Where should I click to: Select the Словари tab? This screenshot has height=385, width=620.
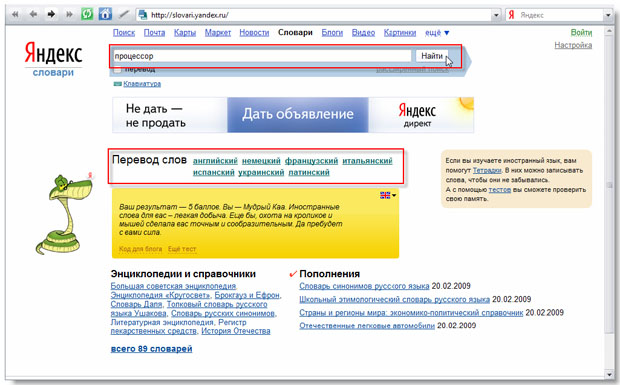(x=295, y=33)
